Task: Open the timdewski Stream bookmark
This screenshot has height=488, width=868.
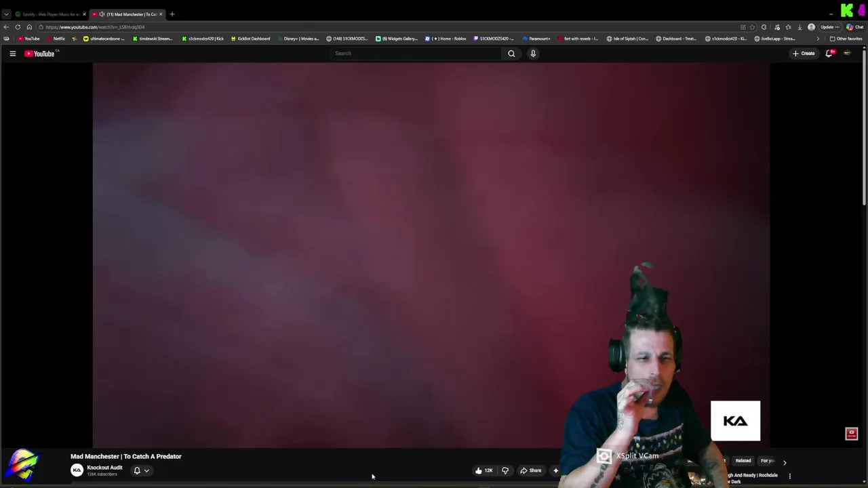Action: click(x=152, y=39)
